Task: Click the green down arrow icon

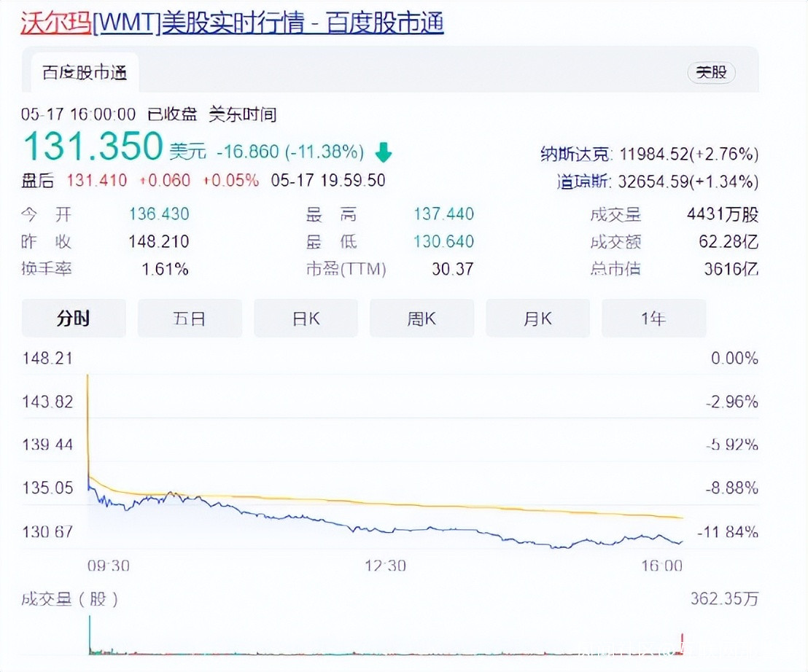Action: click(384, 152)
